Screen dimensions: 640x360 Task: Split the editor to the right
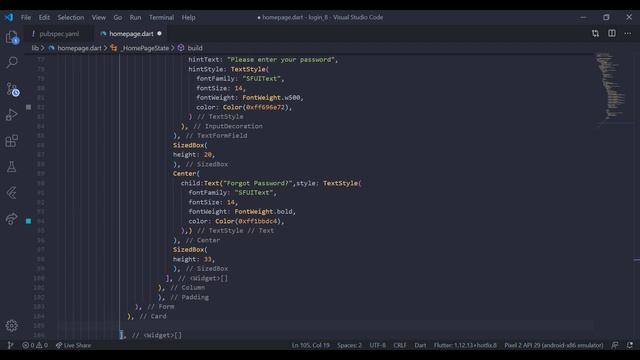[611, 33]
